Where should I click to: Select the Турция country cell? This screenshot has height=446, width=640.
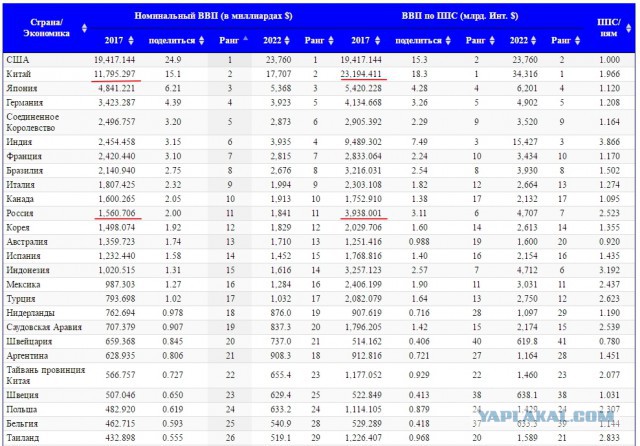tap(20, 299)
